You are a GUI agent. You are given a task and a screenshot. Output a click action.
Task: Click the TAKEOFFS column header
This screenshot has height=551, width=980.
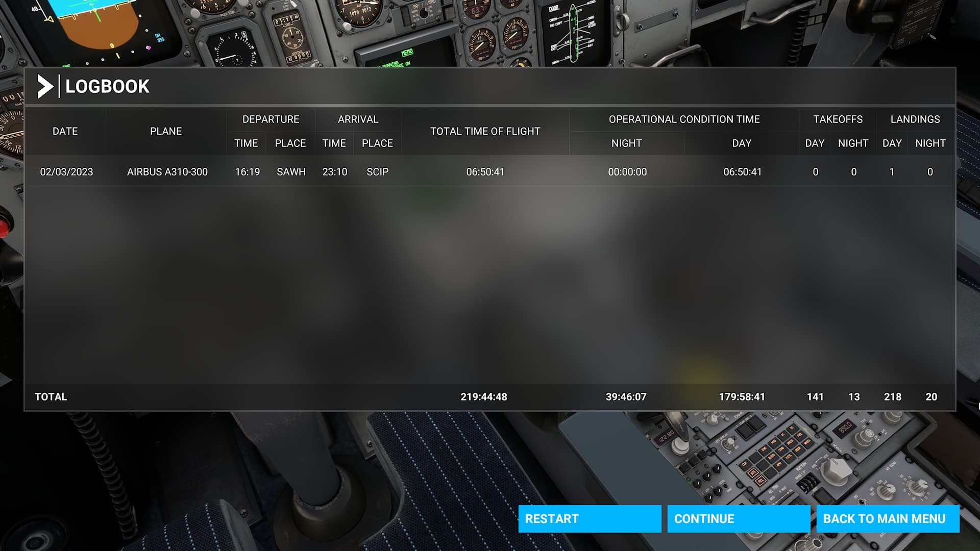tap(838, 119)
